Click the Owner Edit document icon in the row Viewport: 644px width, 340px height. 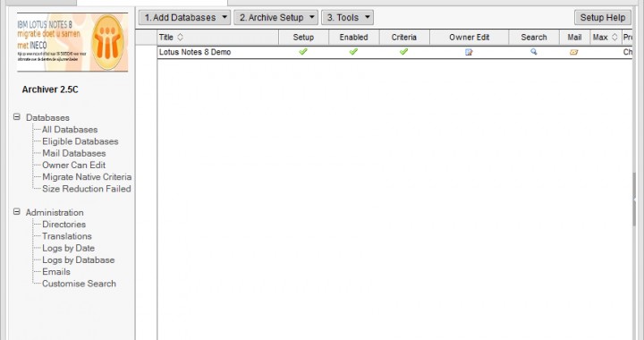pos(469,52)
